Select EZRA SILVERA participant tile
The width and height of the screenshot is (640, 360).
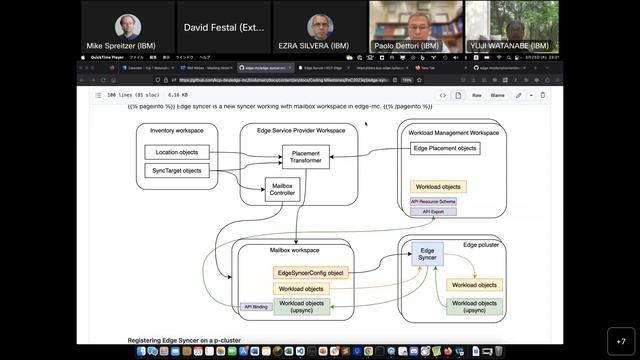(320, 27)
